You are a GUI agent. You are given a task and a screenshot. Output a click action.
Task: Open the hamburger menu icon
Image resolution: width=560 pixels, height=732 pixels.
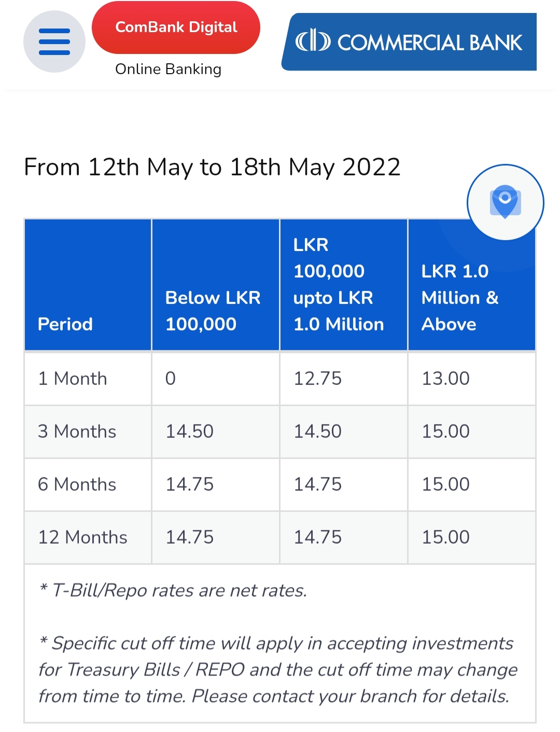[x=54, y=42]
